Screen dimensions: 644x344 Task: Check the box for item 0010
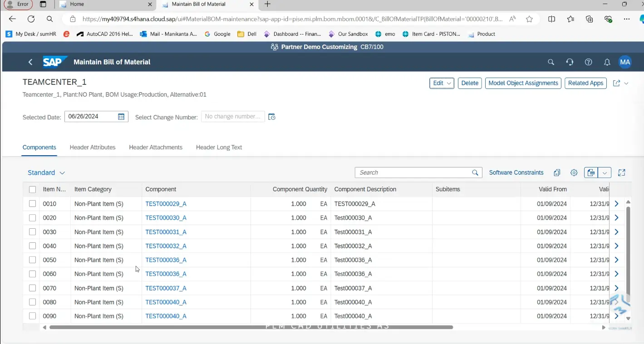[32, 204]
